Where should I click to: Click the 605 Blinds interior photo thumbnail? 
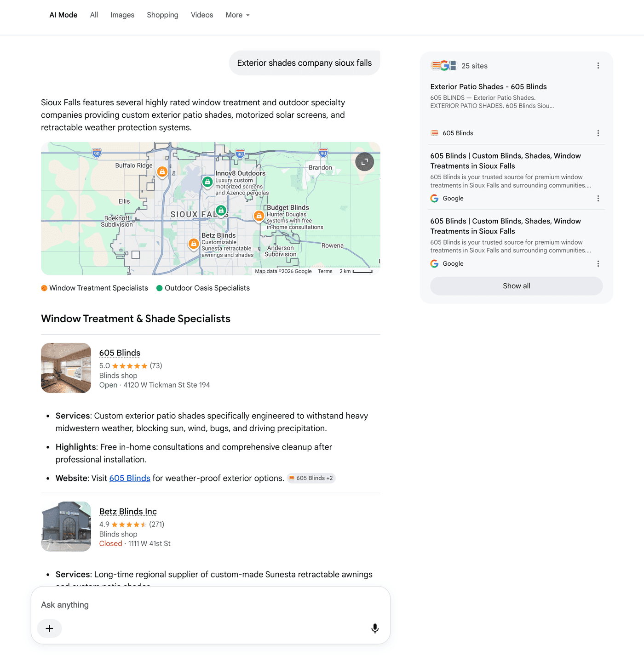tap(66, 368)
